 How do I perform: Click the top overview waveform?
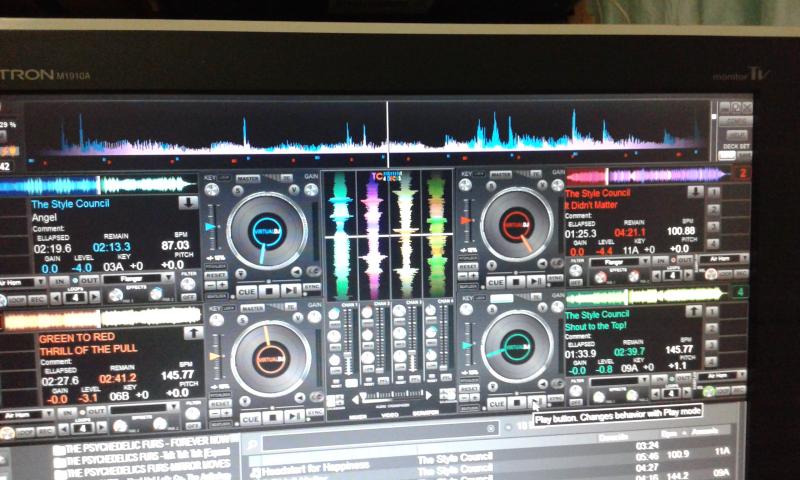click(368, 134)
